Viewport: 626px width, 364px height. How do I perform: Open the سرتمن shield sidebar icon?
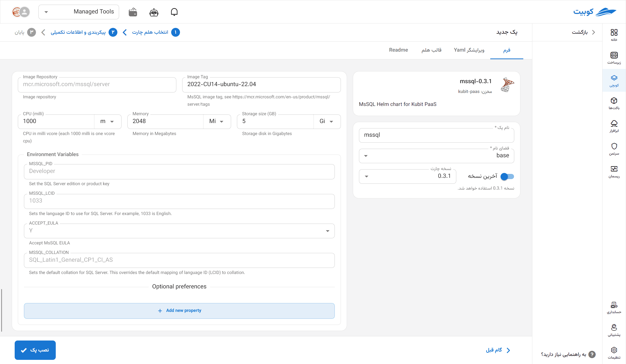coord(614,149)
